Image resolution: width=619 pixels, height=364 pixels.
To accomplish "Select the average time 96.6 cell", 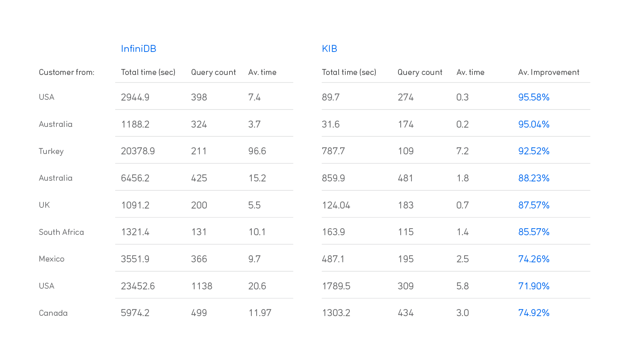I will pos(257,151).
